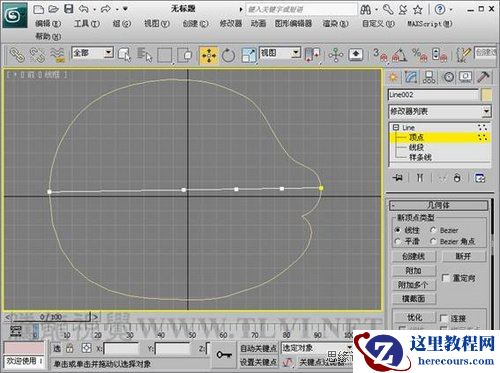Open the 视图 reference coordinate system dropdown

pyautogui.click(x=295, y=52)
